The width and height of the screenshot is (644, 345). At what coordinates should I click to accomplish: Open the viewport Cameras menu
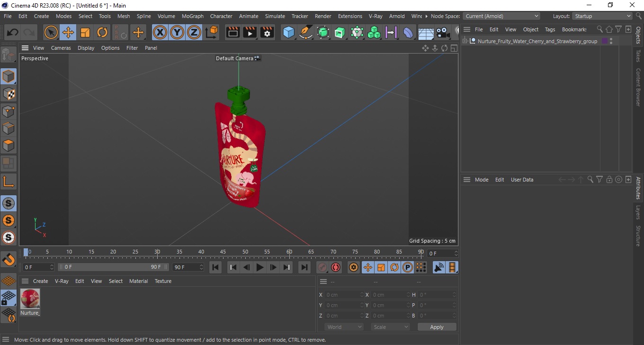[x=61, y=48]
